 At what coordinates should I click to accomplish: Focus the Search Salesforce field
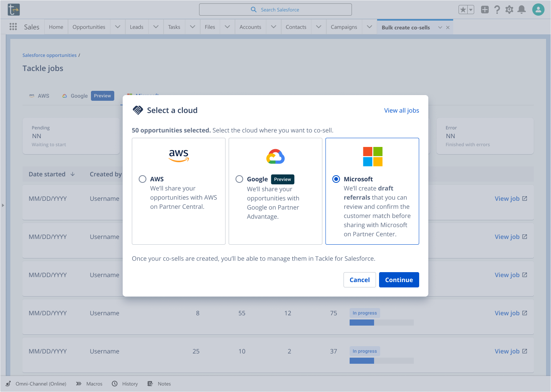point(275,10)
